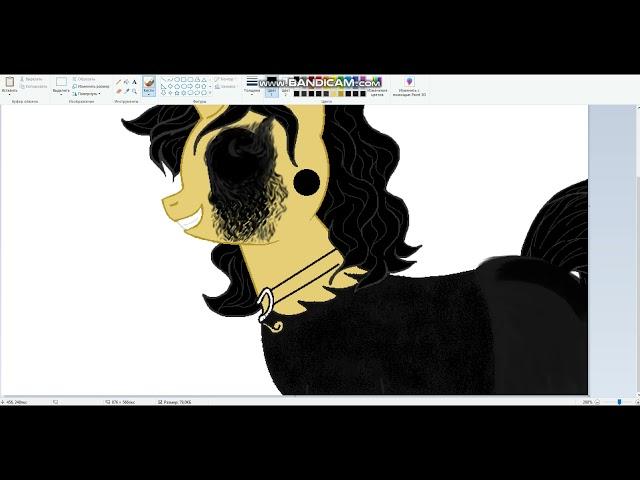
Task: Choose the Rectangle shape
Action: [184, 80]
